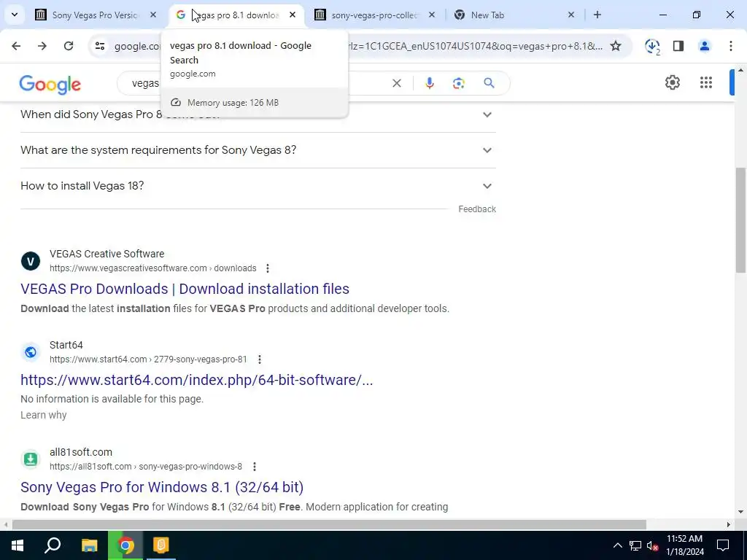Close the sony-vegas-pro-collection tab
Screen dimensions: 747x560
[x=432, y=15]
